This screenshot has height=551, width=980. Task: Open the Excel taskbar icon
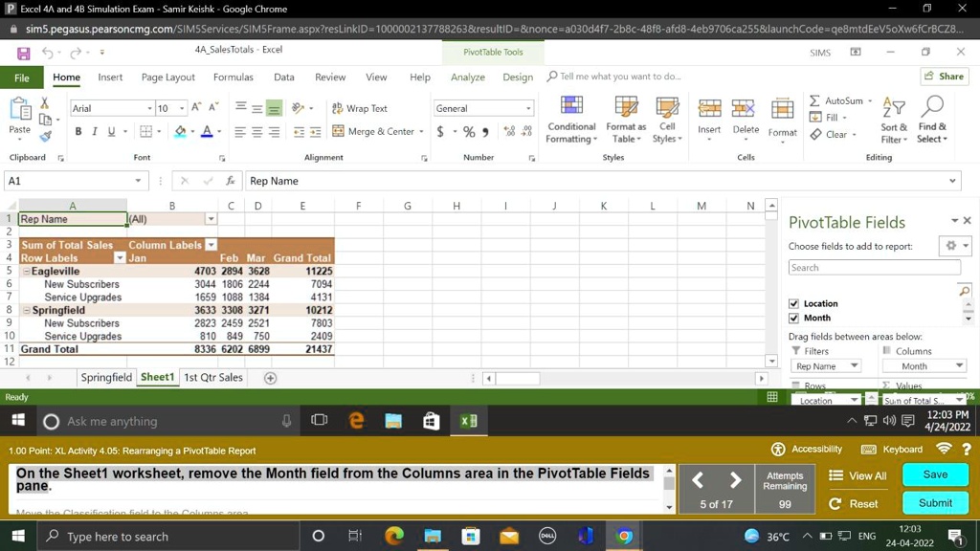468,421
